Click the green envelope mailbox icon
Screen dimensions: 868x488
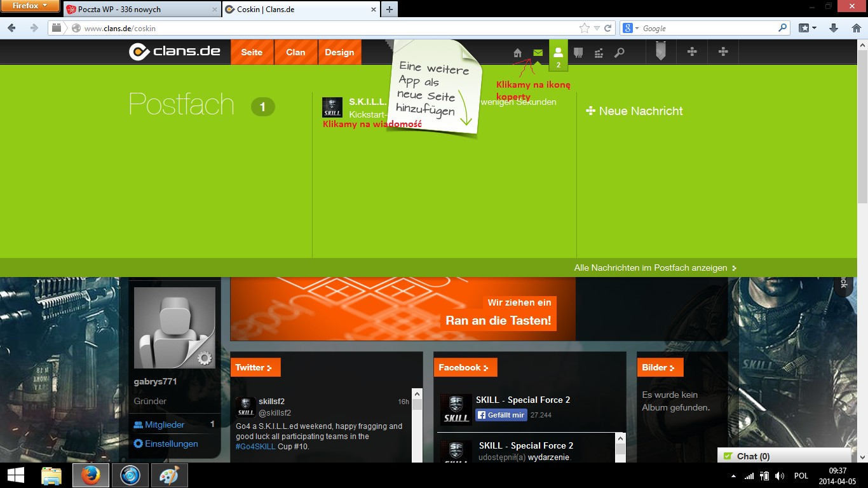click(538, 53)
